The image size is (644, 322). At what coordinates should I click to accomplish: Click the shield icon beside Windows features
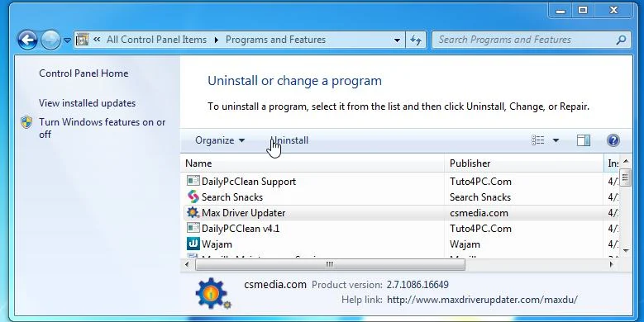pos(26,122)
